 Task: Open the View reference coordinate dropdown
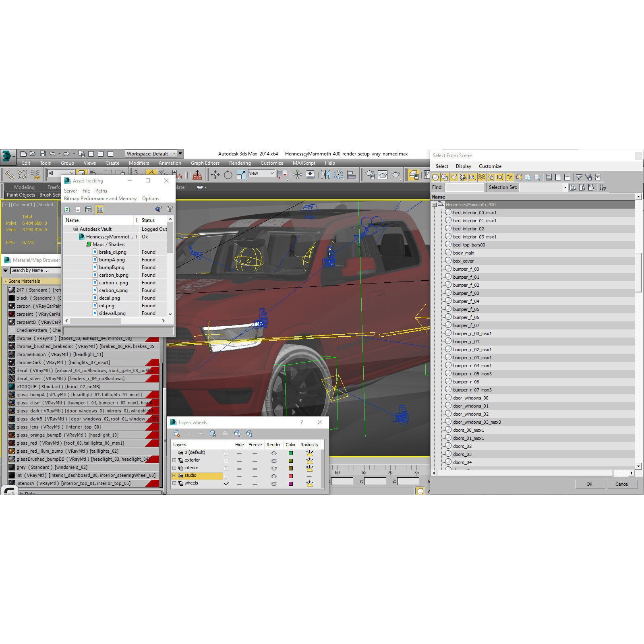coord(261,173)
